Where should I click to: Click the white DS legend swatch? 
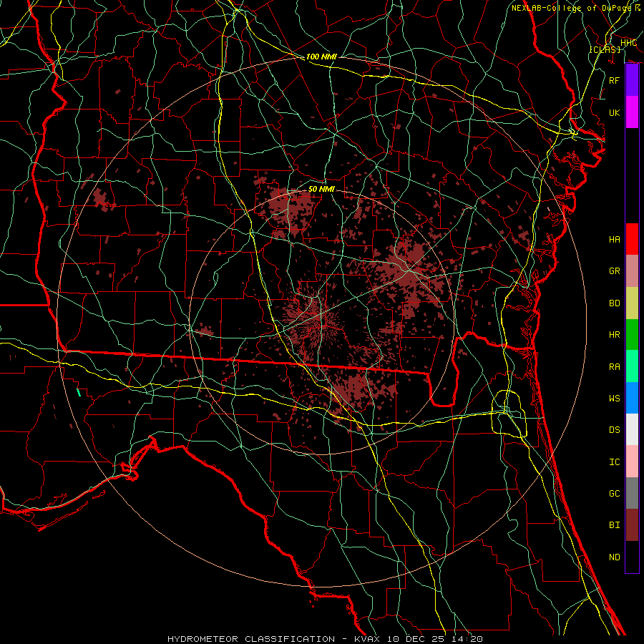632,429
